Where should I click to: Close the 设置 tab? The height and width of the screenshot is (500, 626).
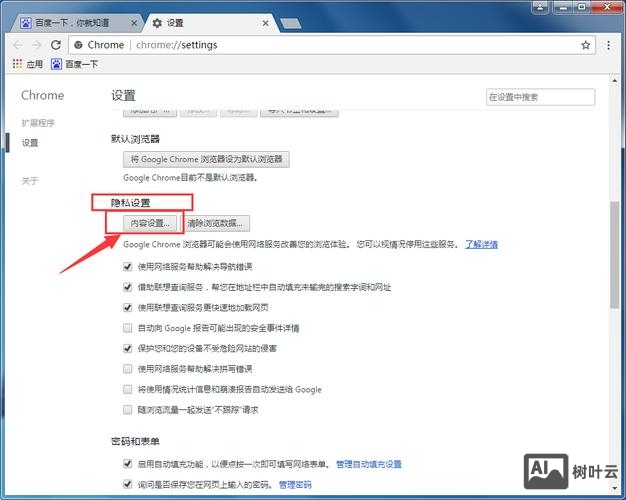[265, 24]
